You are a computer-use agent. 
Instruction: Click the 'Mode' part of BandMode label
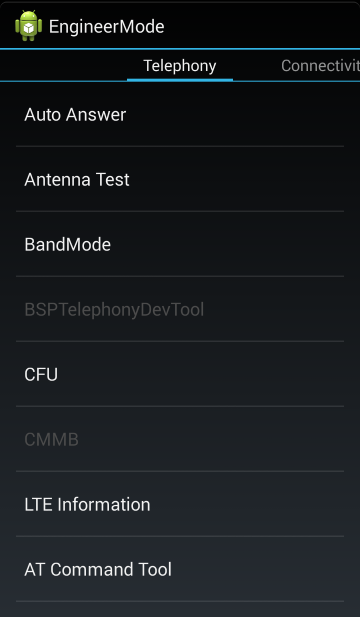tap(89, 245)
